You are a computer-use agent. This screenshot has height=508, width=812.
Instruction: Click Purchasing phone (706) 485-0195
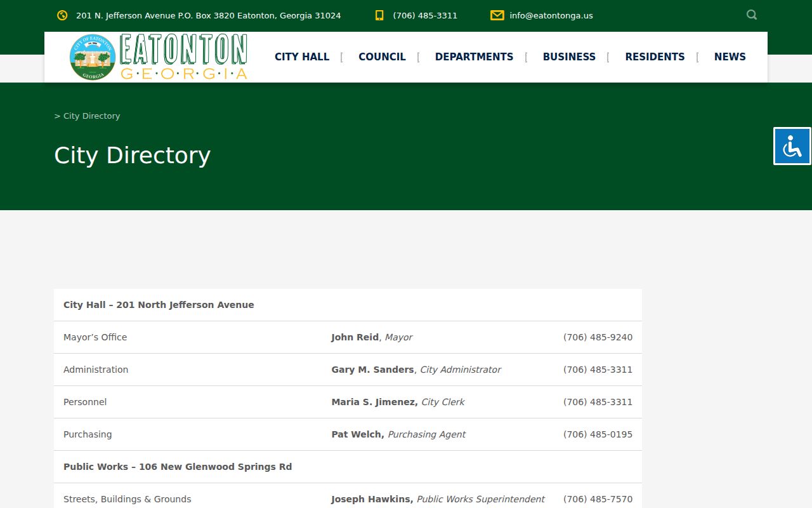pos(598,434)
